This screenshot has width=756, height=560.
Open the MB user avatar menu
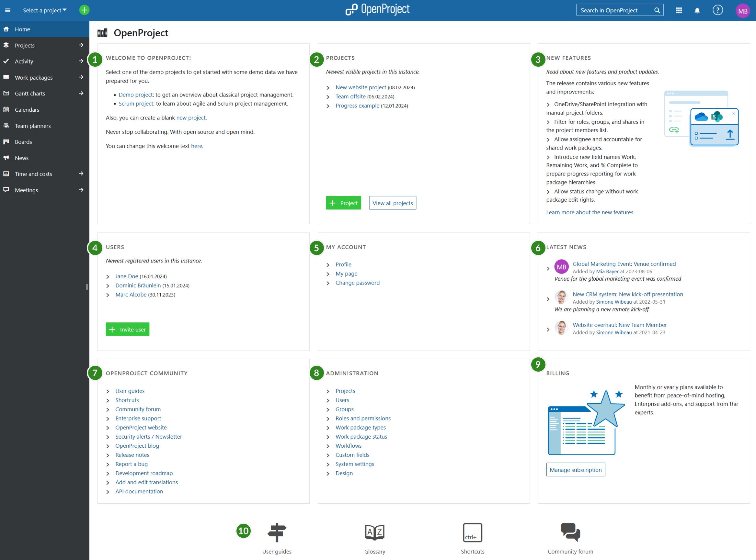742,10
